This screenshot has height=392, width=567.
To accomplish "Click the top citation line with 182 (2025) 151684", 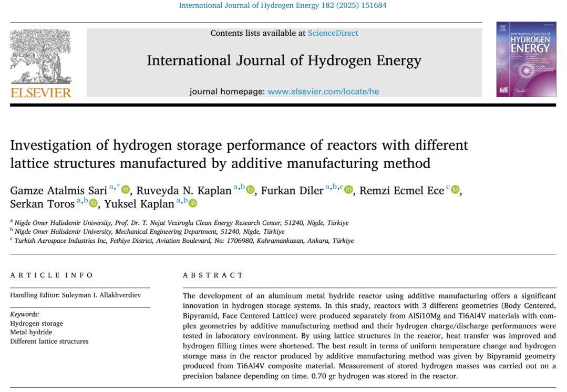I will [x=282, y=5].
